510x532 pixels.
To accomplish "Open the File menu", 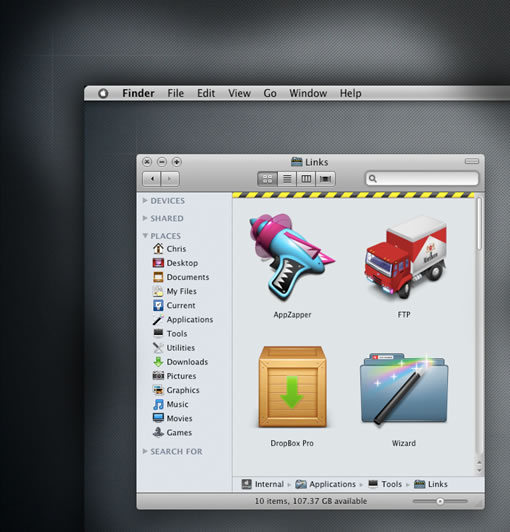I will click(175, 93).
